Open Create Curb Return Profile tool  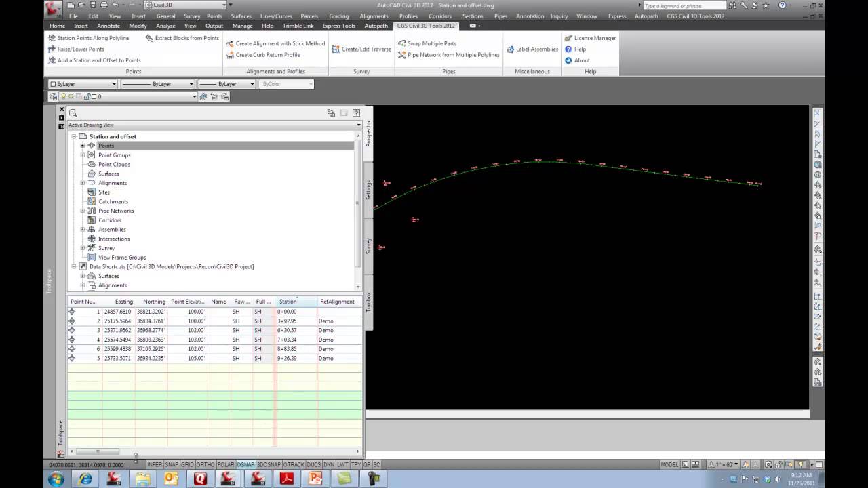(x=263, y=55)
